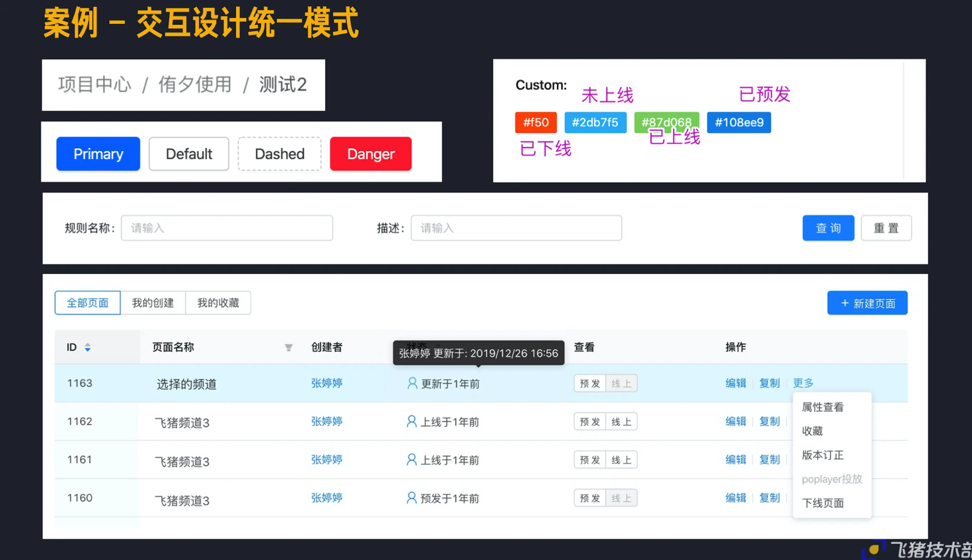Screen dimensions: 972x560
Task: Open the 页面名称 column filter icon
Action: coord(289,348)
